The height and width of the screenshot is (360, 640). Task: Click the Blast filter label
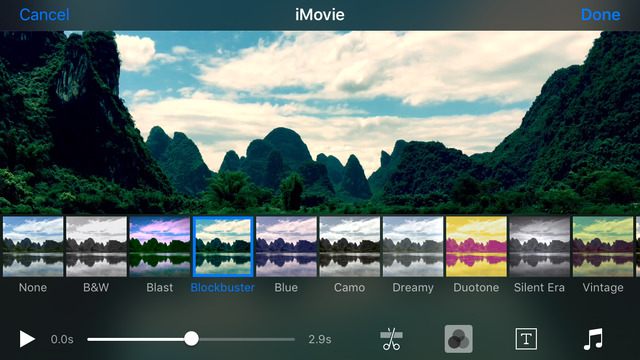160,287
